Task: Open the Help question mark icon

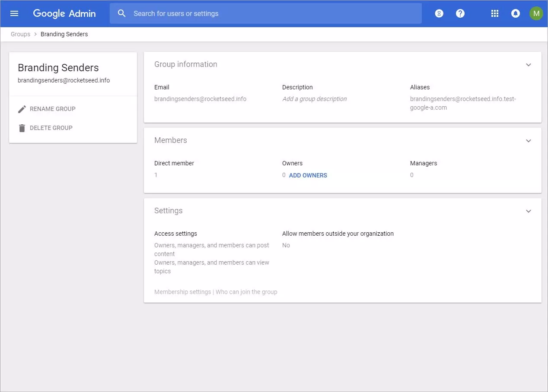Action: (x=460, y=13)
